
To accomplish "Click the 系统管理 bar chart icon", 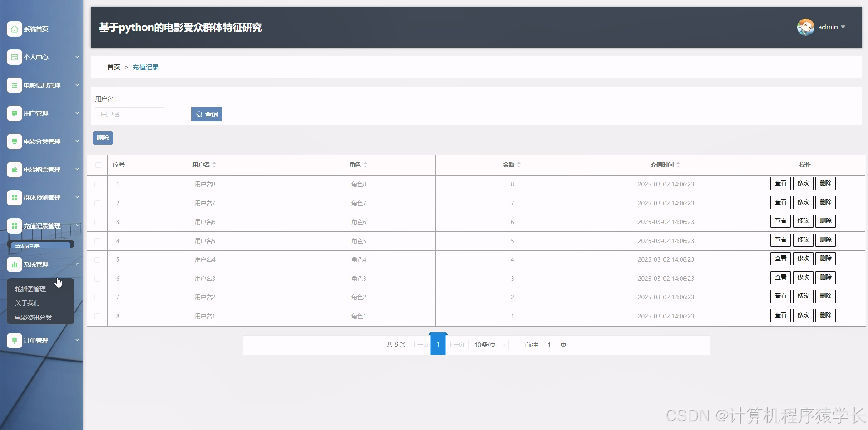I will pos(15,264).
